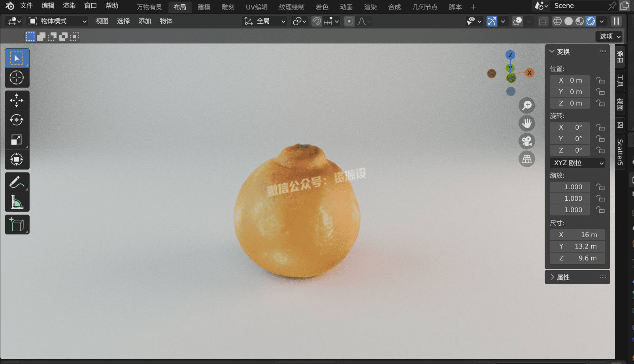The height and width of the screenshot is (364, 634).
Task: Open the pivot point dropdown
Action: [x=299, y=21]
